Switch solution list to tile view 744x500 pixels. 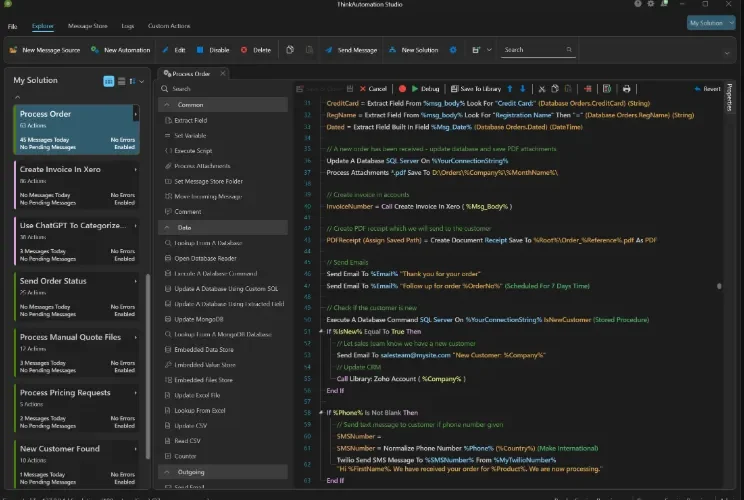[x=109, y=81]
